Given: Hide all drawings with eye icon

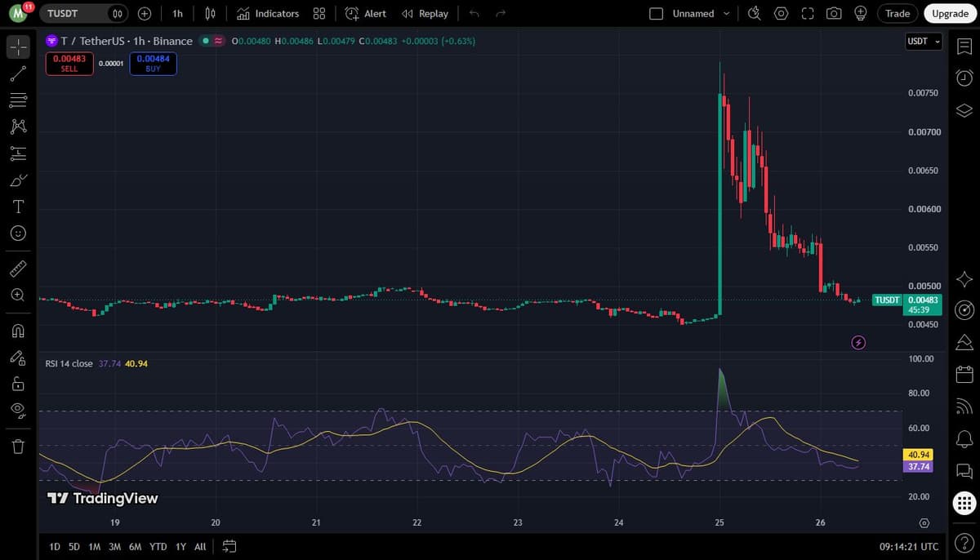Looking at the screenshot, I should (18, 410).
